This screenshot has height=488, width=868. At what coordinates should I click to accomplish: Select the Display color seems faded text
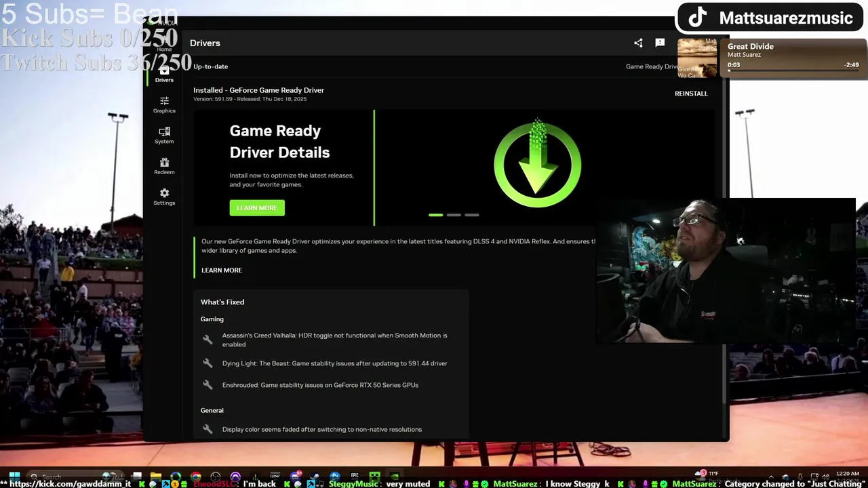pyautogui.click(x=321, y=429)
